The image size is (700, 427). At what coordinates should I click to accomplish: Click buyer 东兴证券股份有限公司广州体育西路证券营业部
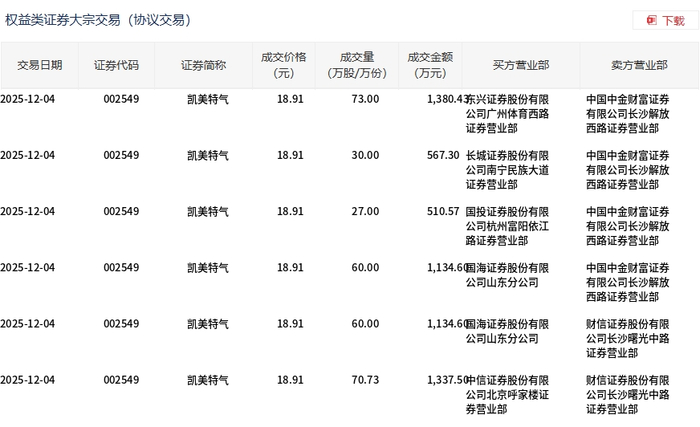tap(507, 114)
